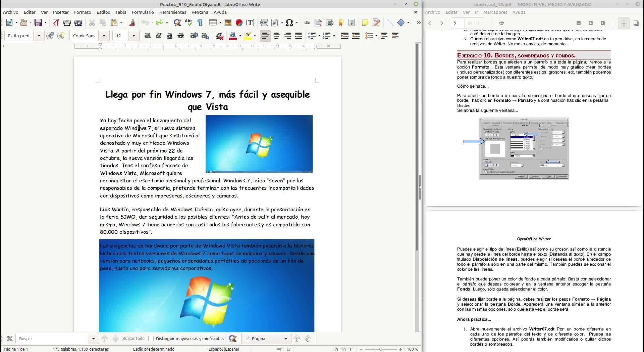644x352 pixels.
Task: Click the Español (España) language status
Action: pos(224,349)
